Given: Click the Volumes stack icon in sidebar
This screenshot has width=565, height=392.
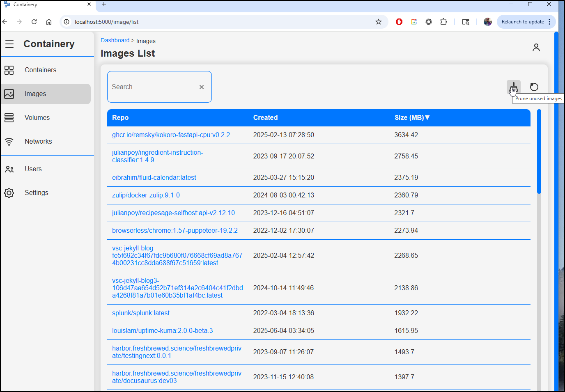Looking at the screenshot, I should coord(9,118).
